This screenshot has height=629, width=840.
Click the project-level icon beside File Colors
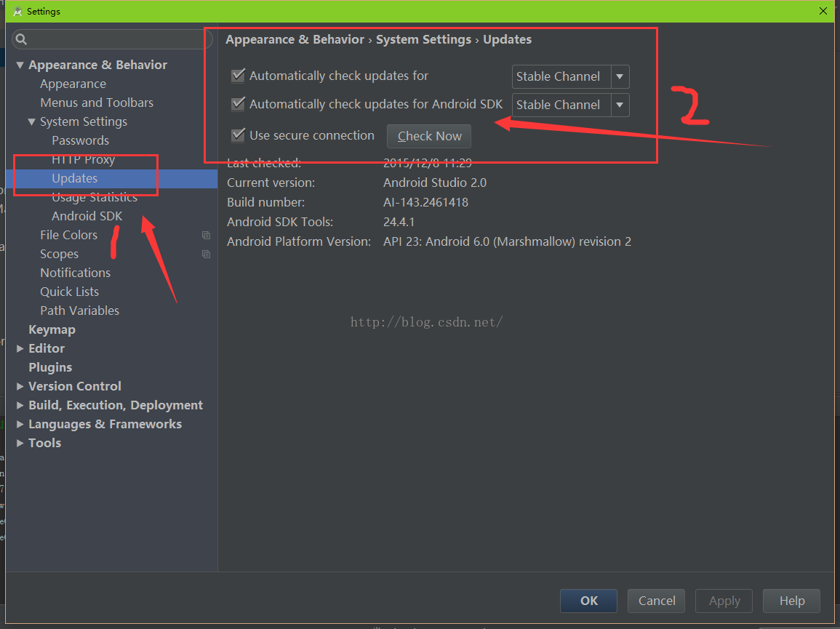[206, 235]
